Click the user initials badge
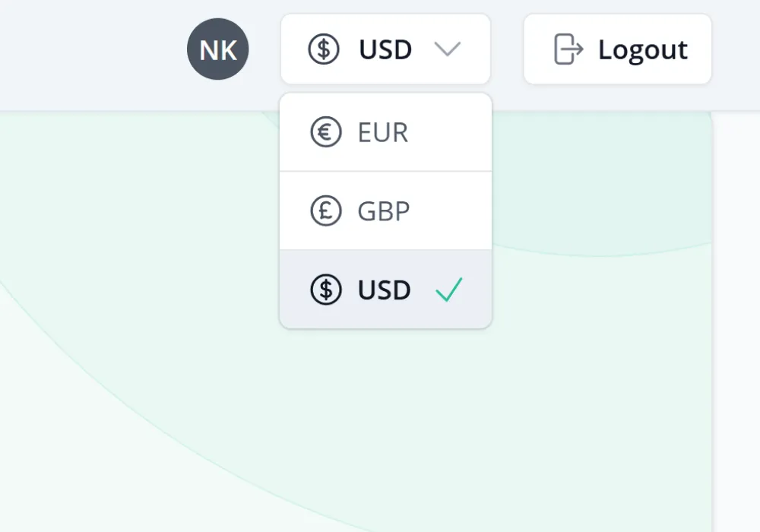The image size is (760, 532). click(218, 49)
